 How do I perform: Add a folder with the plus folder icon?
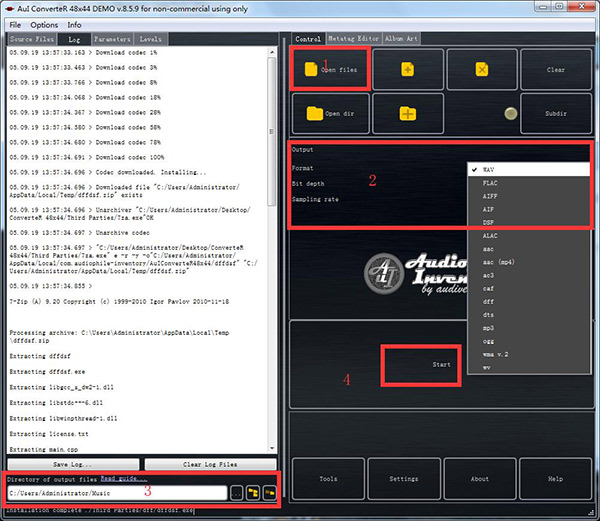(408, 114)
